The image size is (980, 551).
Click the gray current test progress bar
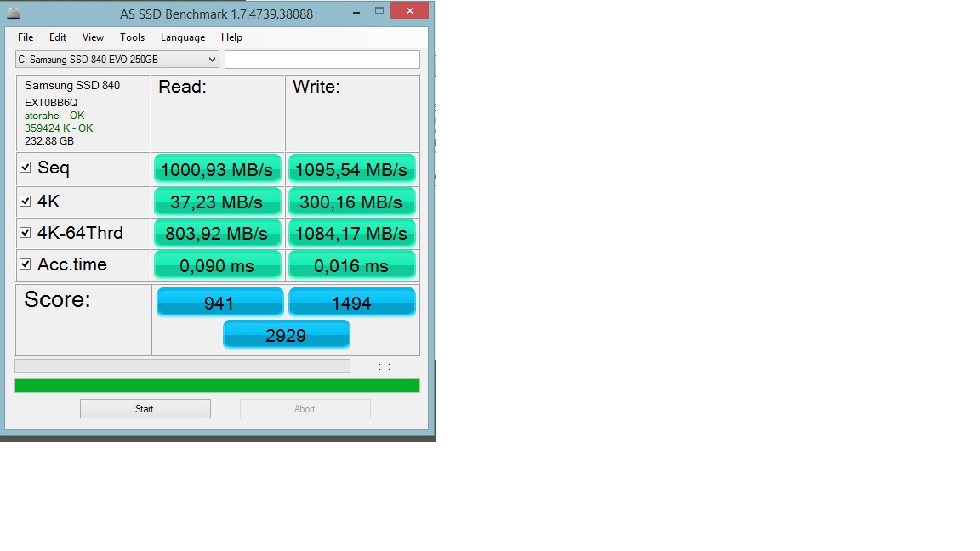(x=183, y=366)
